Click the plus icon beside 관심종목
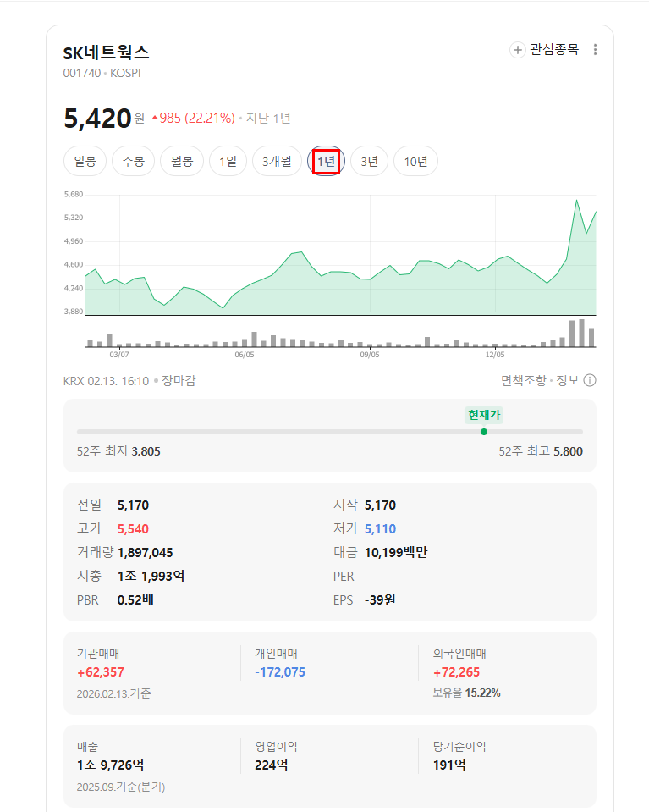The image size is (649, 812). [x=517, y=50]
